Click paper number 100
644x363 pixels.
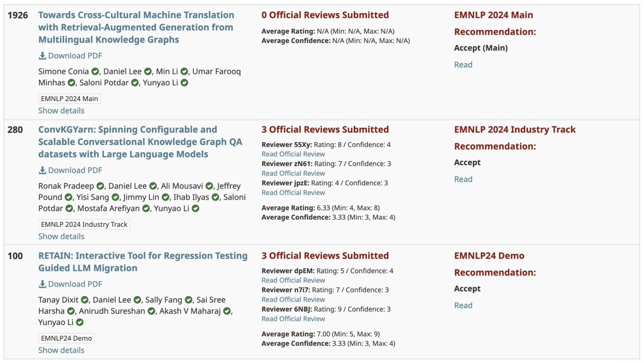click(x=15, y=256)
